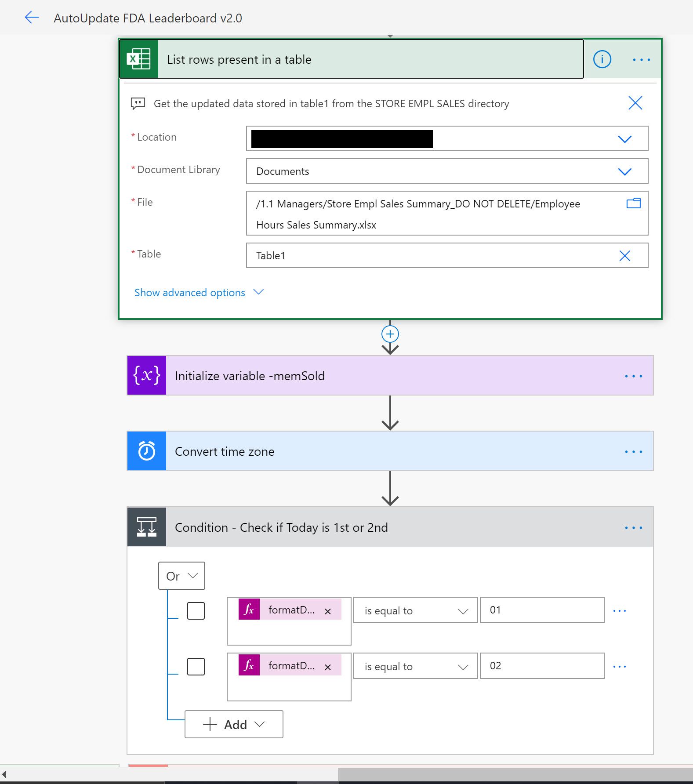The image size is (693, 784).
Task: Remove the formatD expression in the 02 row
Action: pyautogui.click(x=327, y=667)
